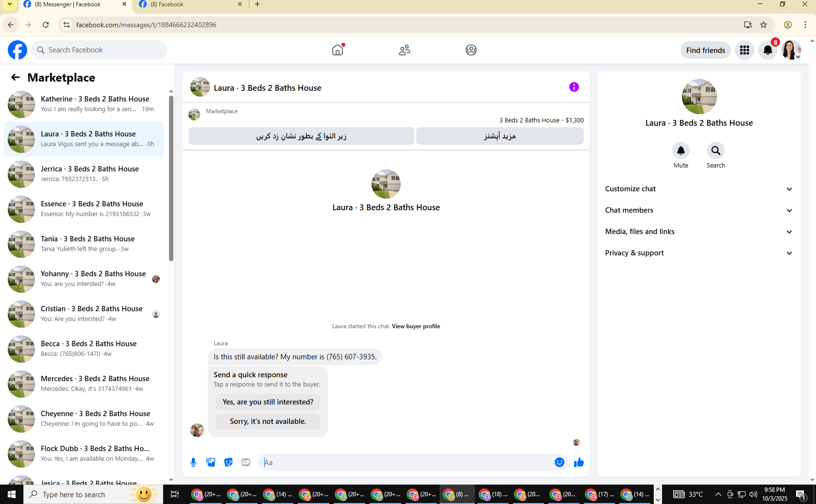Open the Friends icon in top navigation
The width and height of the screenshot is (816, 504).
tap(405, 50)
